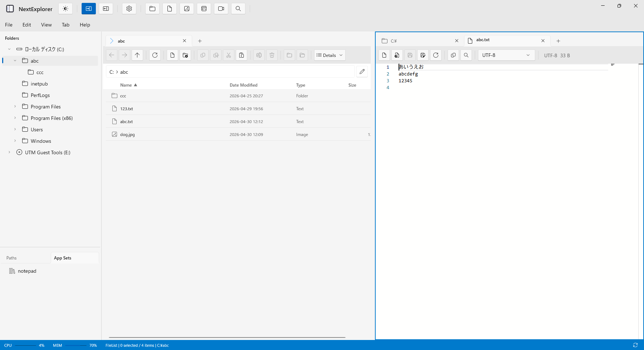Viewport: 644px width, 350px height.
Task: Open the settings gear
Action: click(129, 9)
